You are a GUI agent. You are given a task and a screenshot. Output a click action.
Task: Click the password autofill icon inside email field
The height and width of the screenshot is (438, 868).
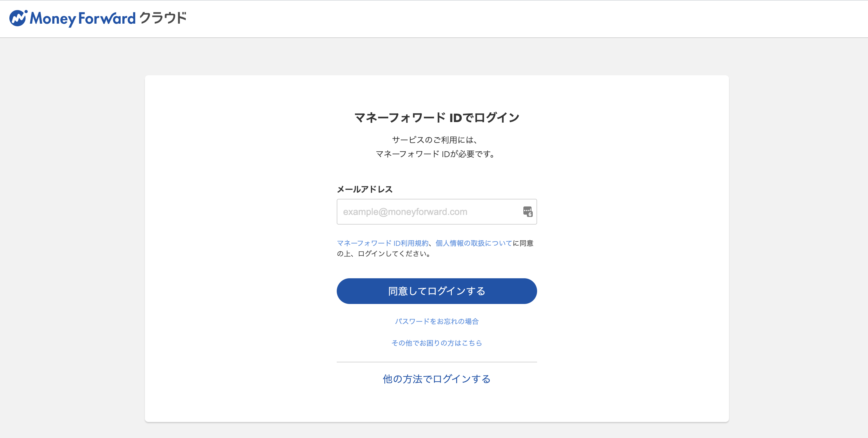pos(528,211)
